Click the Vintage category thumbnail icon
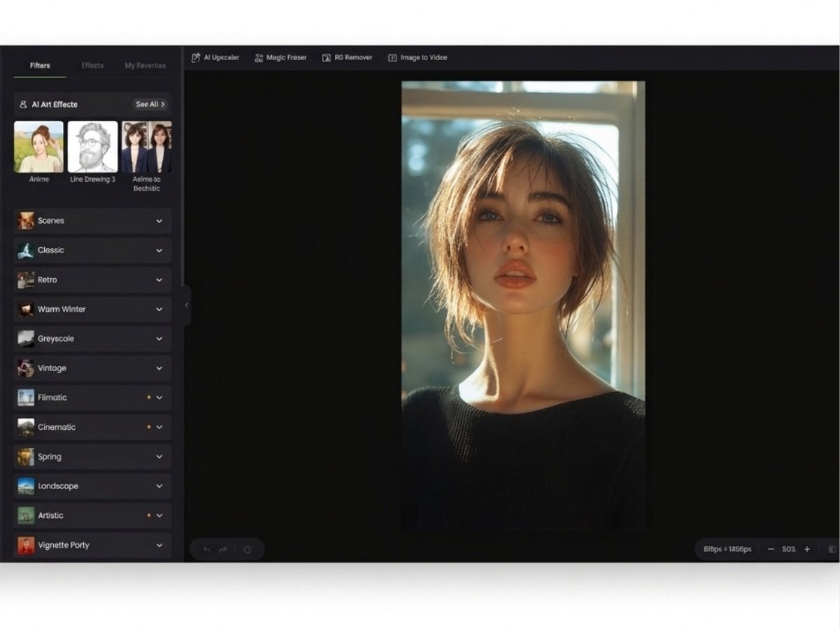Screen dimensions: 840x629 [26, 368]
